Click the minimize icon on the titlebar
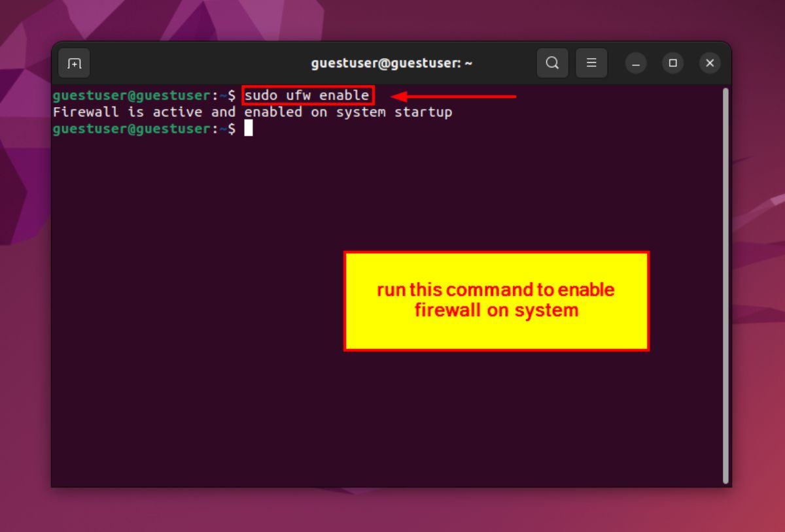The height and width of the screenshot is (532, 785). [x=636, y=63]
